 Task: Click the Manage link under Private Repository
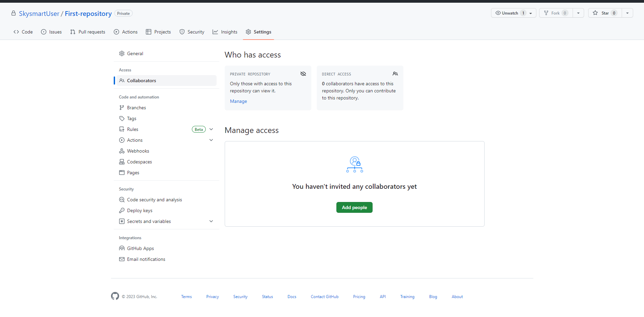(239, 101)
